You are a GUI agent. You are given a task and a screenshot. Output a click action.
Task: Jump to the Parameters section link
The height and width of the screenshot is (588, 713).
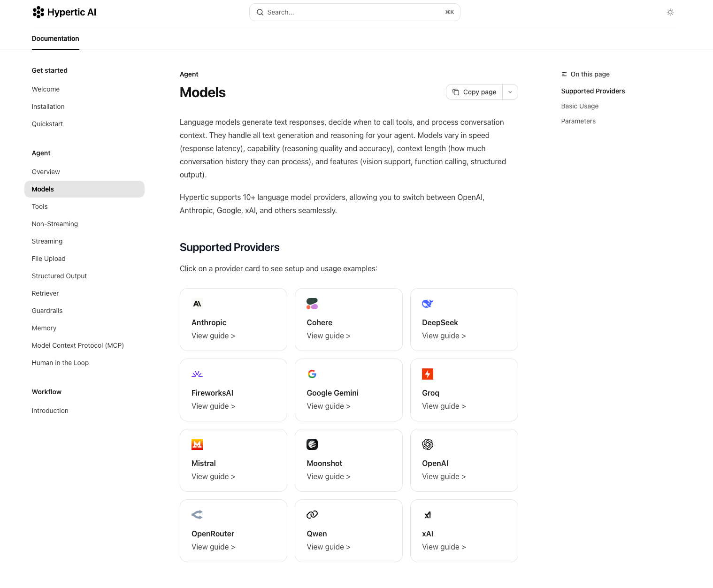tap(578, 121)
